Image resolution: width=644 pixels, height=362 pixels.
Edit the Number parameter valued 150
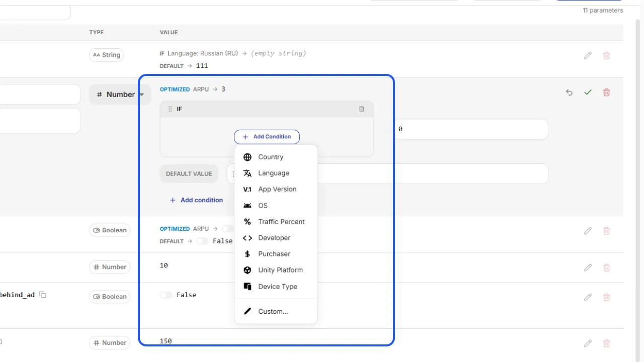[x=588, y=343]
